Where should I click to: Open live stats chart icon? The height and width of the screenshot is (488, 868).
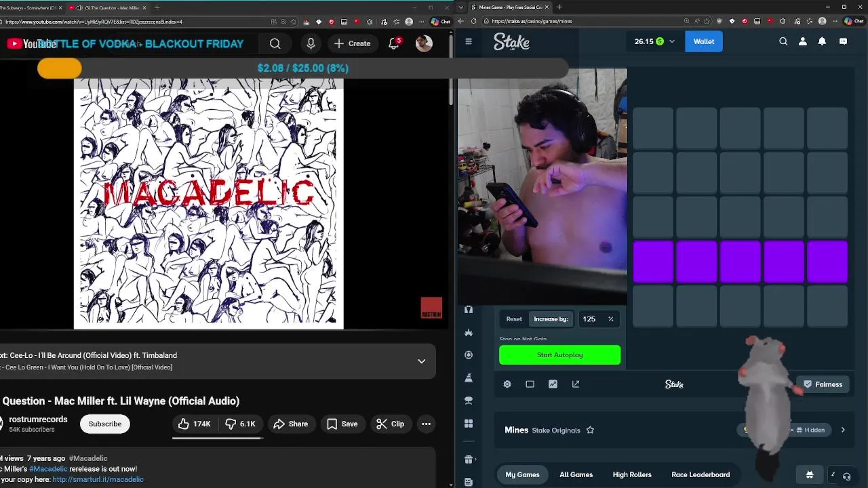coord(553,384)
